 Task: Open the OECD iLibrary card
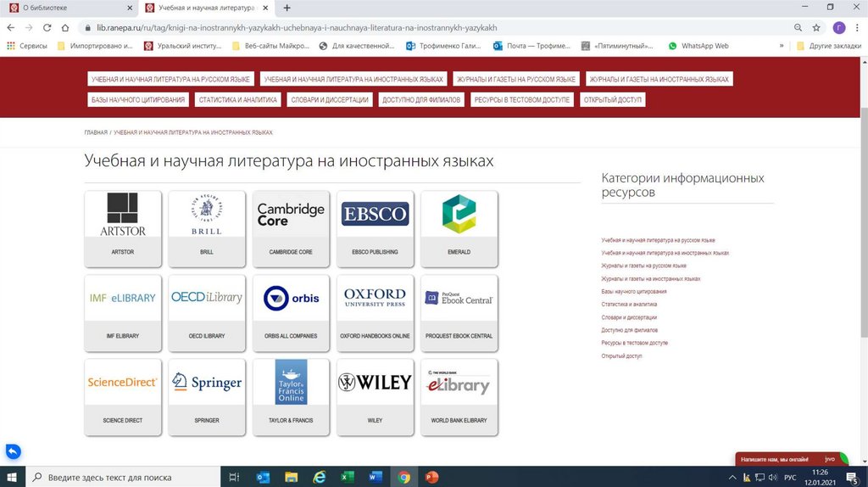click(x=207, y=313)
